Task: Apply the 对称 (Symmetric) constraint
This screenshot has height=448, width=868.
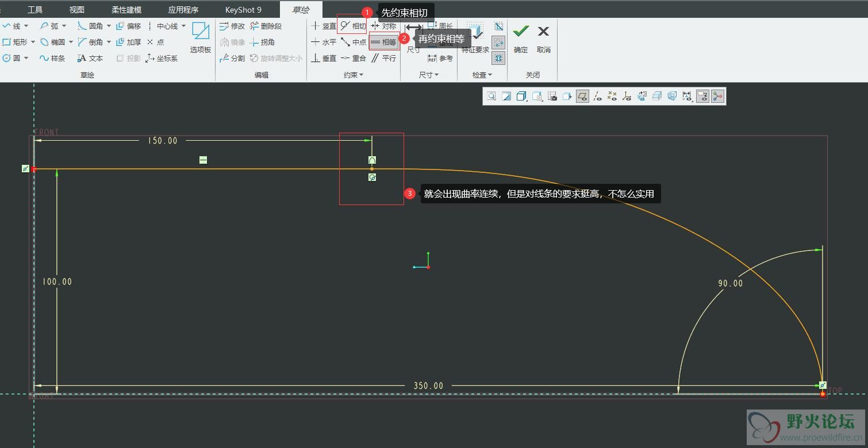Action: click(x=383, y=26)
